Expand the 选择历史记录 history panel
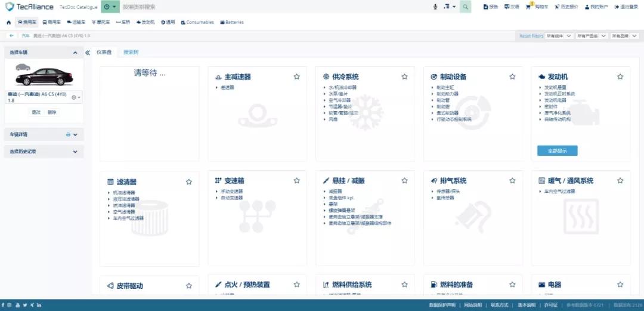The height and width of the screenshot is (311, 644). coord(75,152)
